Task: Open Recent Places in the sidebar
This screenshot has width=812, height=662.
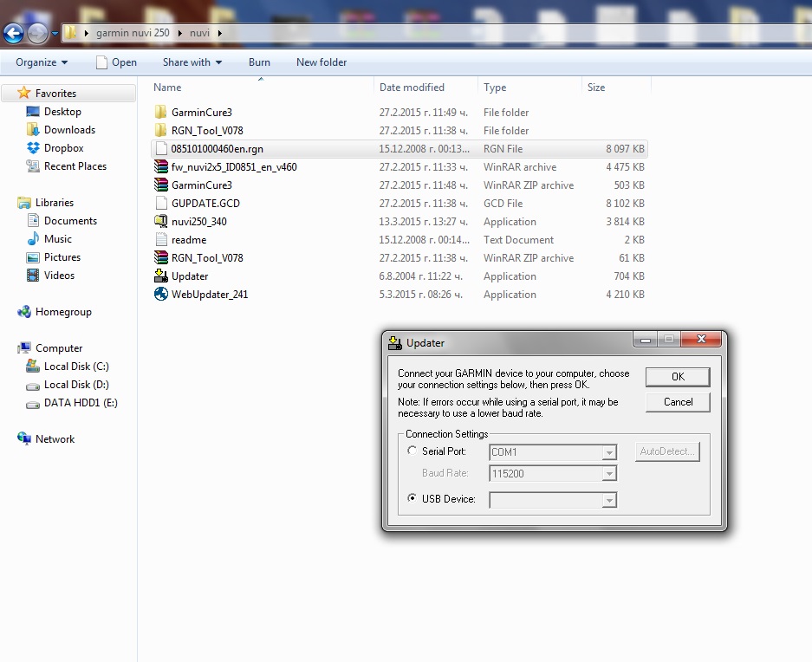Action: pos(75,165)
